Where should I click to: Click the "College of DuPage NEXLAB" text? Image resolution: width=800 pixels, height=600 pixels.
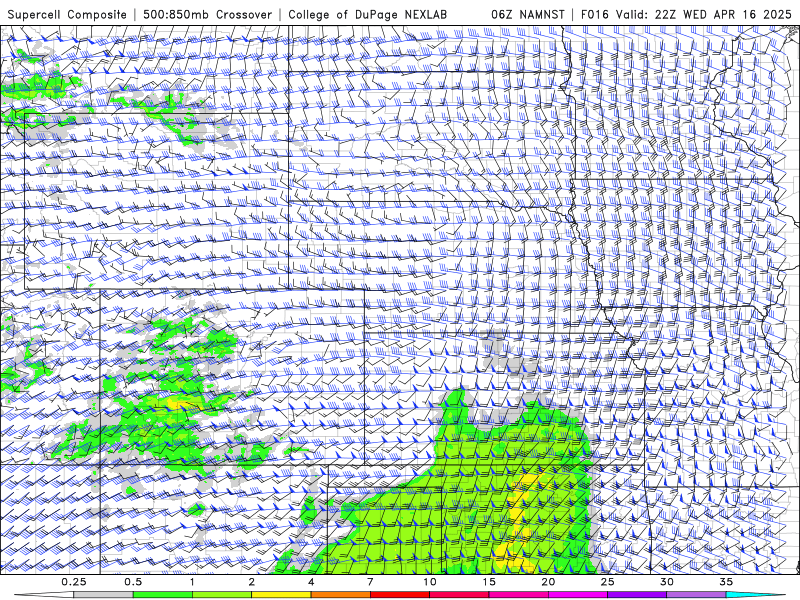(367, 14)
